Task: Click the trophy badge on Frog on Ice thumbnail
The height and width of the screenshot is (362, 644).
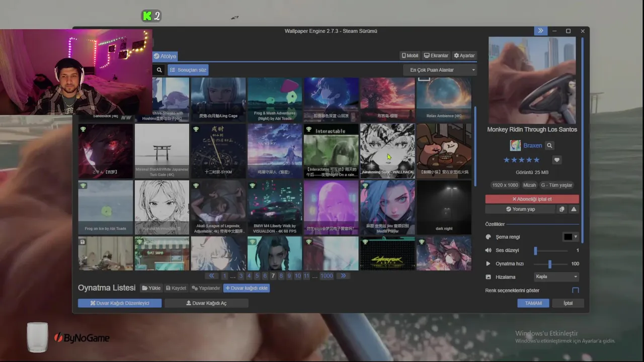Action: [84, 186]
